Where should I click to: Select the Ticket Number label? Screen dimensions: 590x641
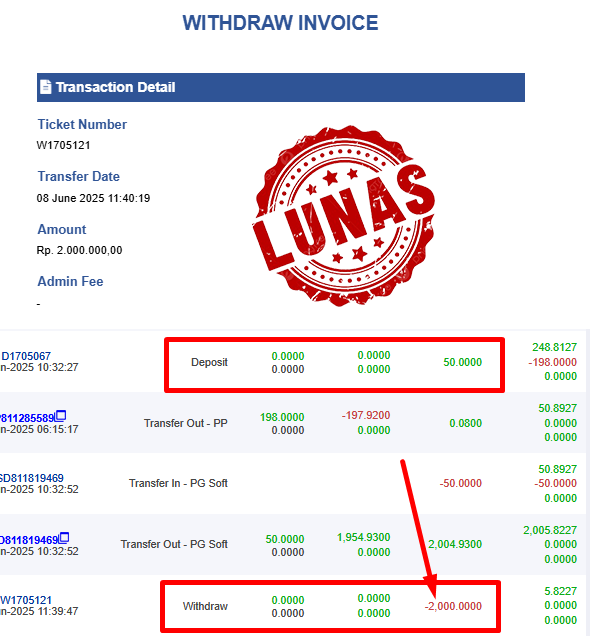point(82,124)
